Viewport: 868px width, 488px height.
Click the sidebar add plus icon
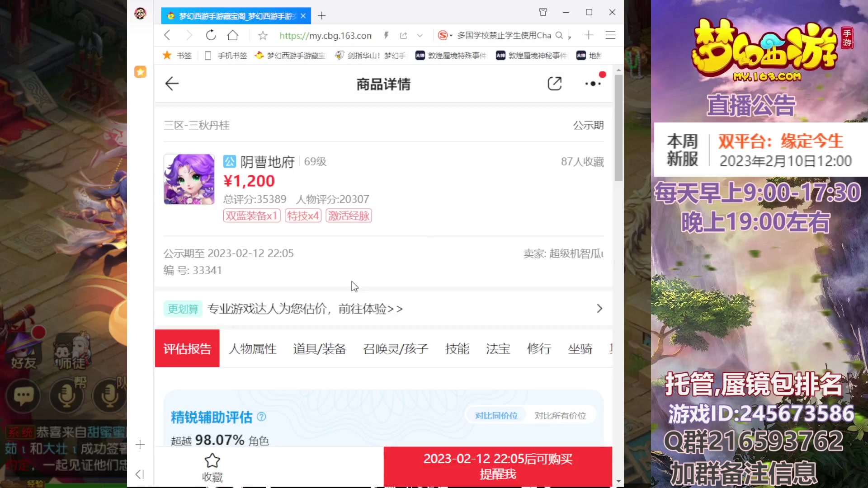coord(140,445)
